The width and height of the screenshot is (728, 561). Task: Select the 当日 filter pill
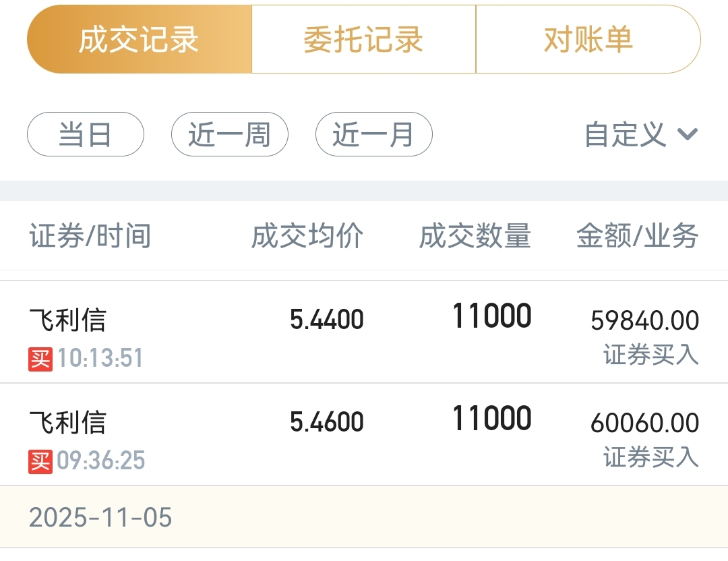coord(86,134)
